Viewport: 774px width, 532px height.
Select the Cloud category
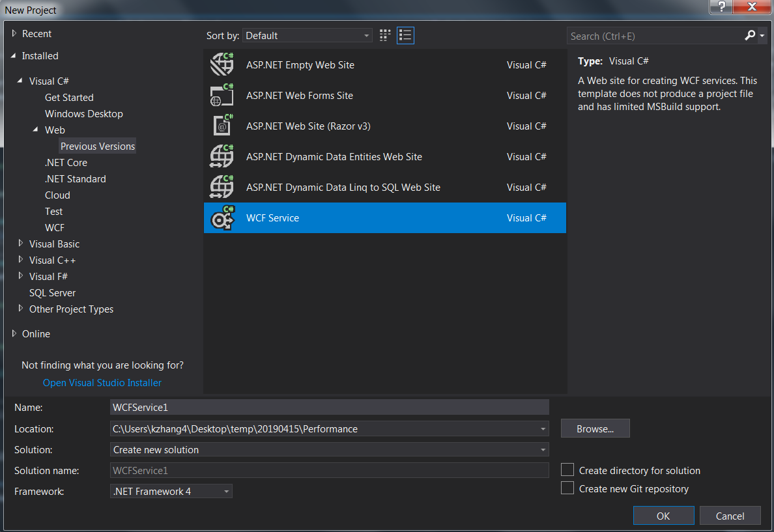click(57, 195)
